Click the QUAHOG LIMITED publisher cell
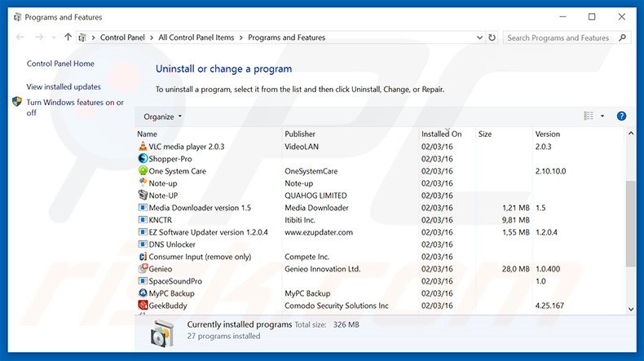This screenshot has width=644, height=361. pyautogui.click(x=315, y=196)
